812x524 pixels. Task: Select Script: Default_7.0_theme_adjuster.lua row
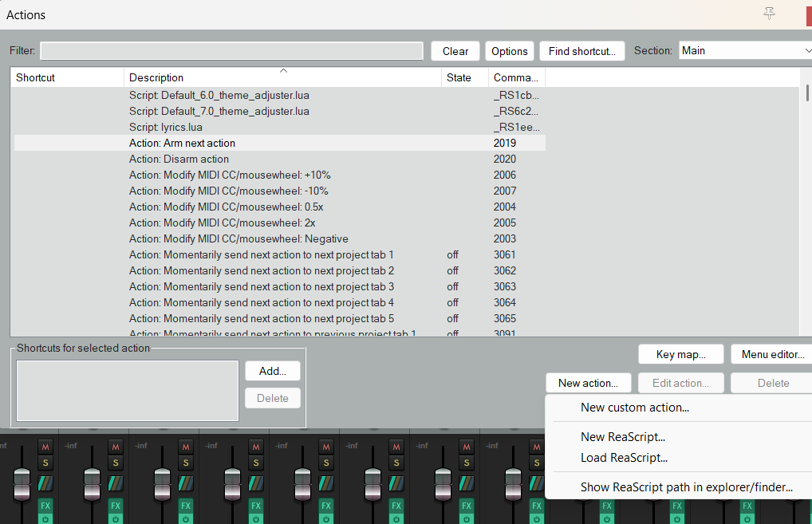coord(280,112)
